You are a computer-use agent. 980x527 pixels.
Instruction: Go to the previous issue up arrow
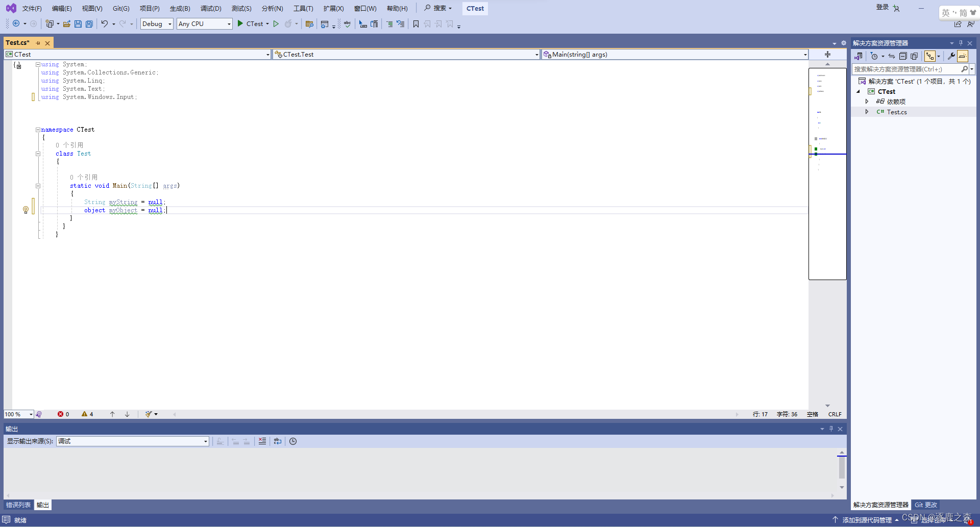pyautogui.click(x=112, y=414)
